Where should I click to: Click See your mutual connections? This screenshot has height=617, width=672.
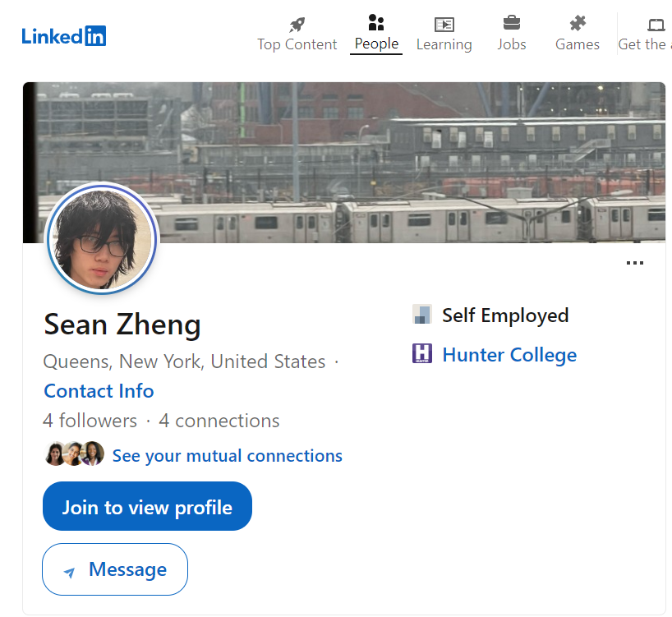(x=227, y=456)
